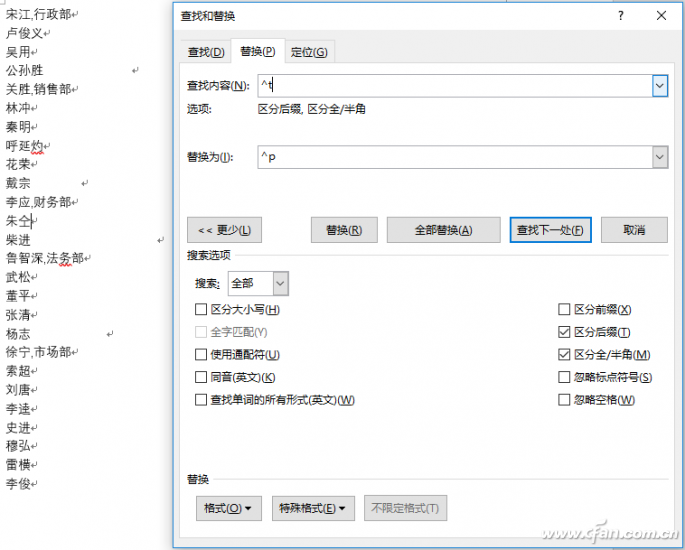Click document line 鲁智深,法务部
685x550 pixels.
pos(45,259)
